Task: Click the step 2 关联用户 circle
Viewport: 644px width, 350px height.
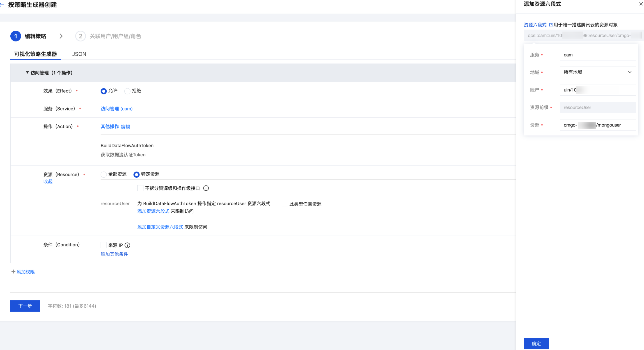Action: click(80, 36)
